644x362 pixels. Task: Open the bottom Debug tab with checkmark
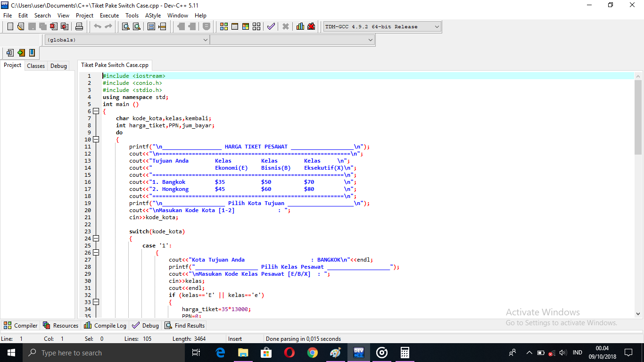(145, 325)
